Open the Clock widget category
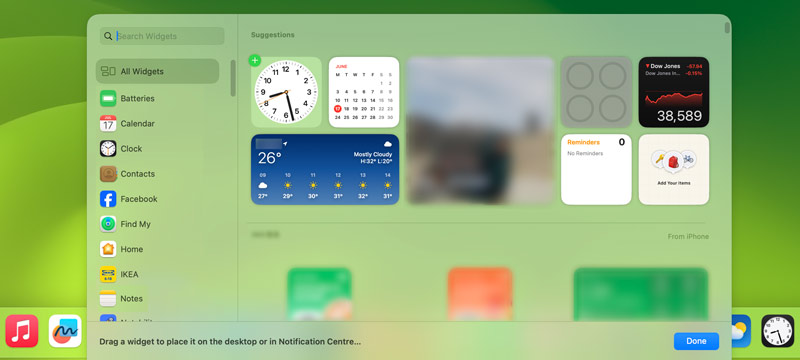This screenshot has height=360, width=800. (157, 148)
